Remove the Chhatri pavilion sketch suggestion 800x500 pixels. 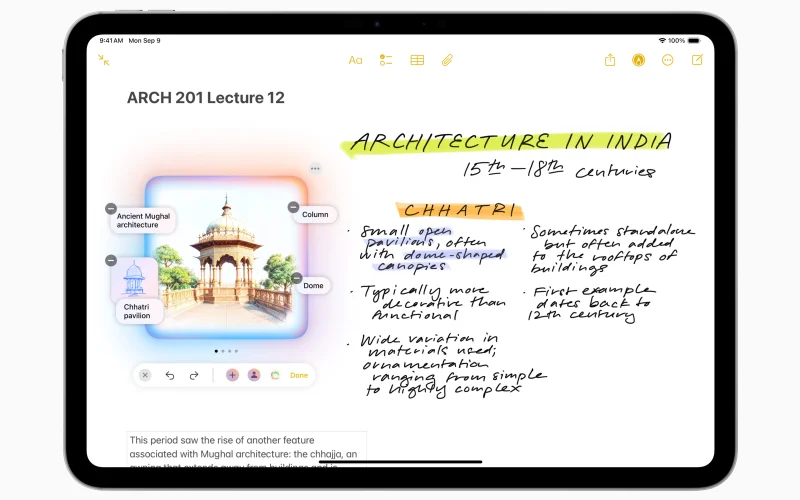(x=111, y=260)
